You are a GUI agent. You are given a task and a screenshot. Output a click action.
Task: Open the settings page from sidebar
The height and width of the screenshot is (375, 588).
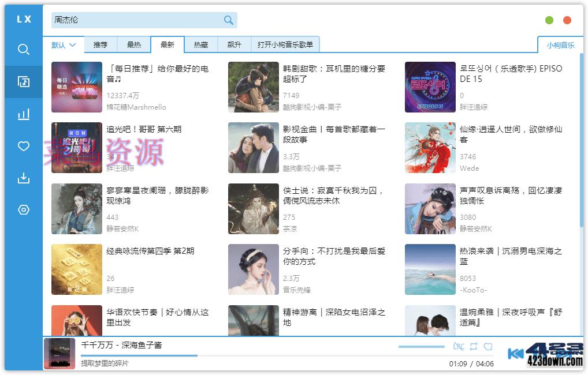(23, 209)
